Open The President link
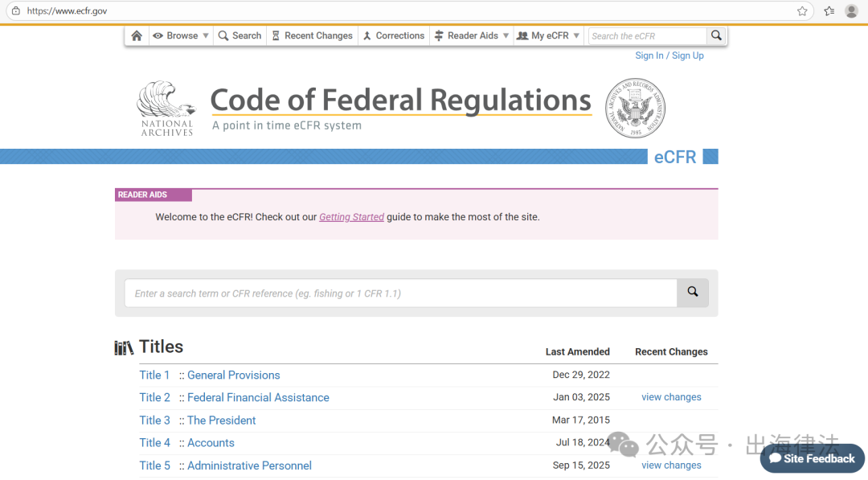 point(222,421)
